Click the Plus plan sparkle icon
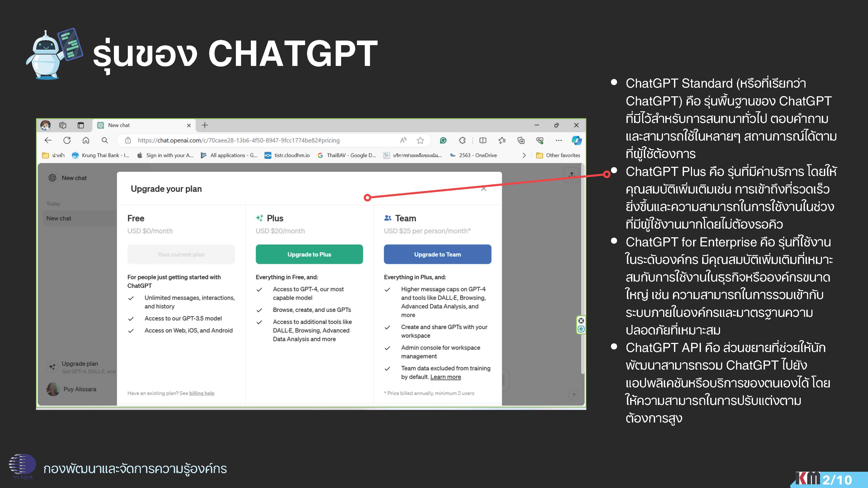 coord(259,218)
